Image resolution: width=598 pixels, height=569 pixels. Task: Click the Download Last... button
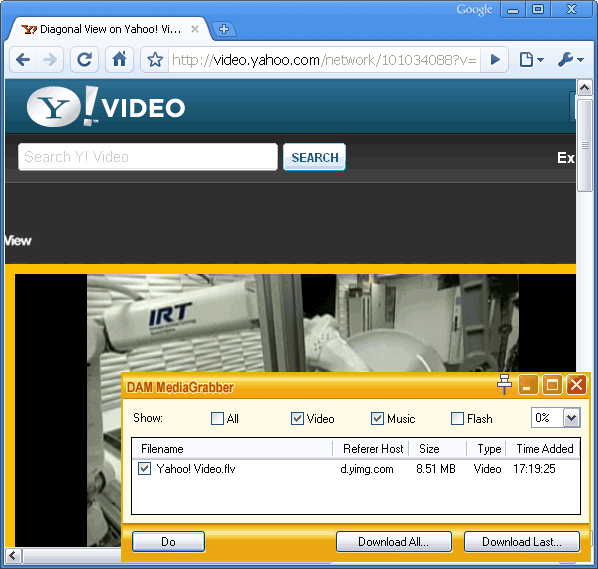(522, 542)
